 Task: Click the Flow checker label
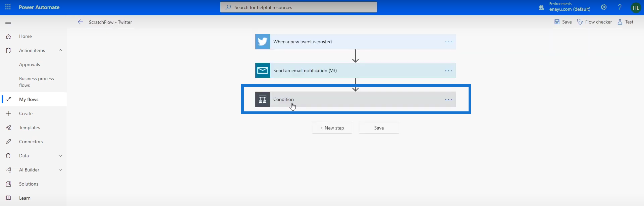(598, 22)
